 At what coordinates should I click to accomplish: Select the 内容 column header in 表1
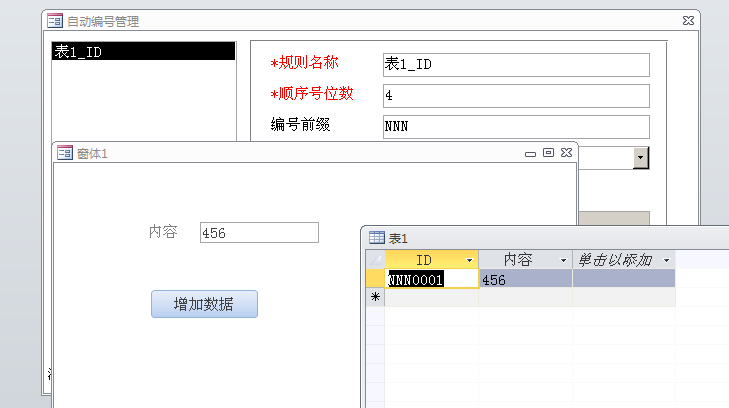[525, 260]
